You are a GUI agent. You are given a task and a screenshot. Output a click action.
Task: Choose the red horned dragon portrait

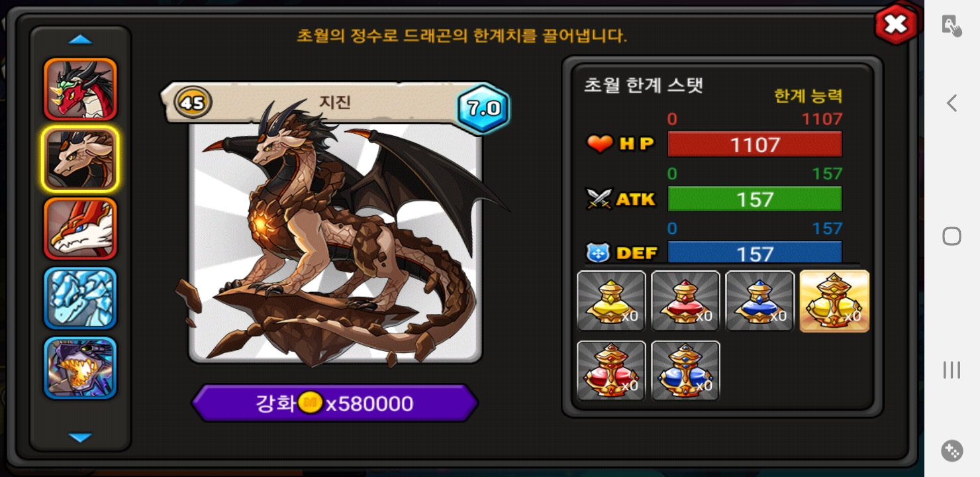click(80, 89)
